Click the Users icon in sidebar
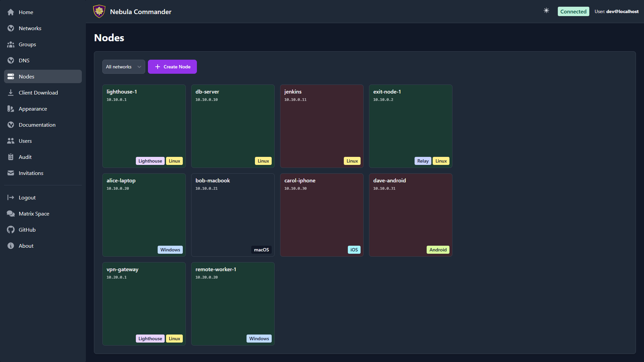This screenshot has height=362, width=644. tap(11, 141)
